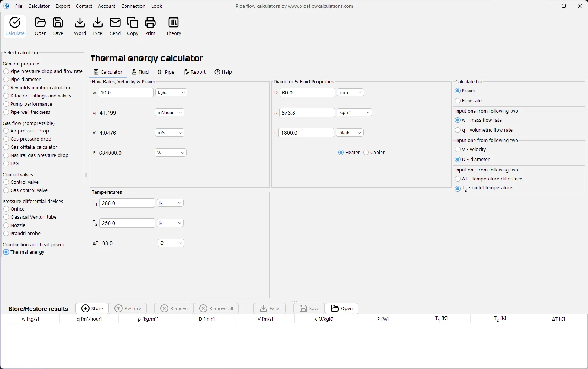The height and width of the screenshot is (369, 588).
Task: Click the Save button in Store/Restore bar
Action: 309,308
